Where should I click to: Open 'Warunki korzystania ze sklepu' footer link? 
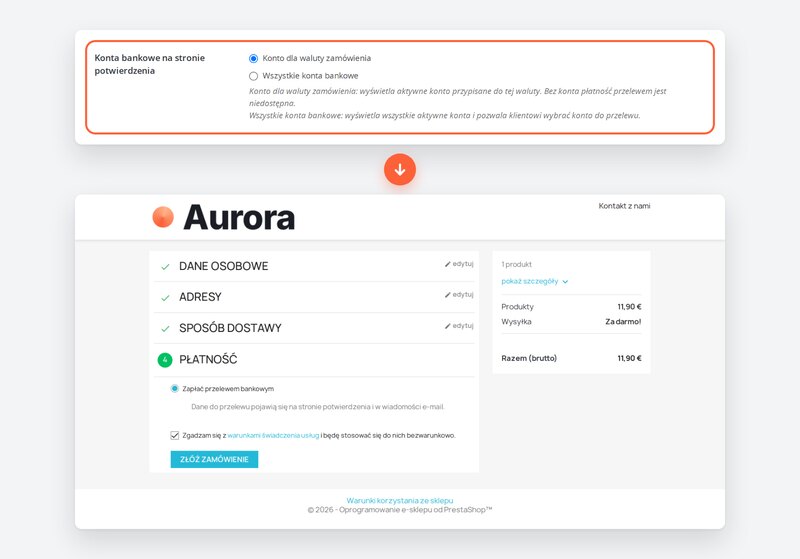pyautogui.click(x=399, y=501)
